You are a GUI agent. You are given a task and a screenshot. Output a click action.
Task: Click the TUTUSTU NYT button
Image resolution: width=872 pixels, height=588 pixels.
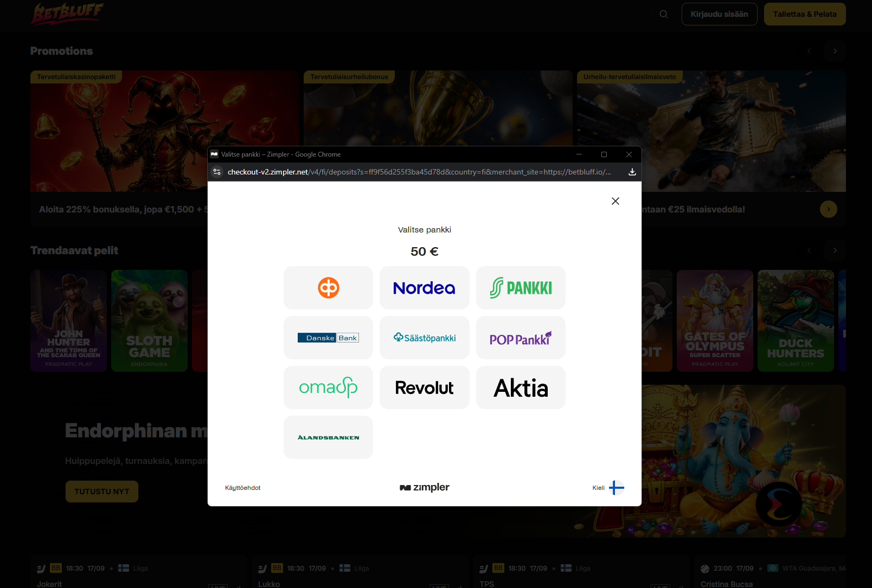tap(102, 492)
